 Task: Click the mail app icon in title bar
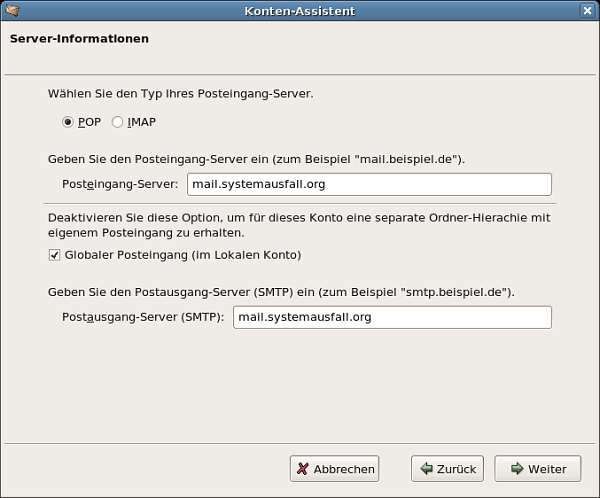pyautogui.click(x=12, y=10)
